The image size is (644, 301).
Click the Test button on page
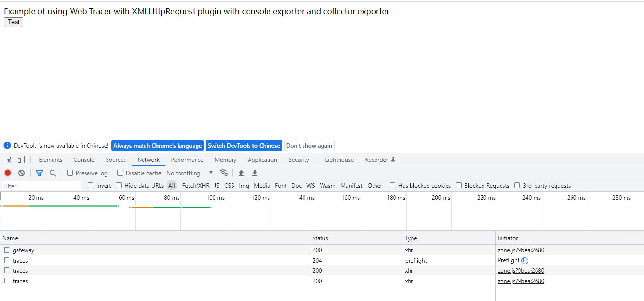point(14,22)
